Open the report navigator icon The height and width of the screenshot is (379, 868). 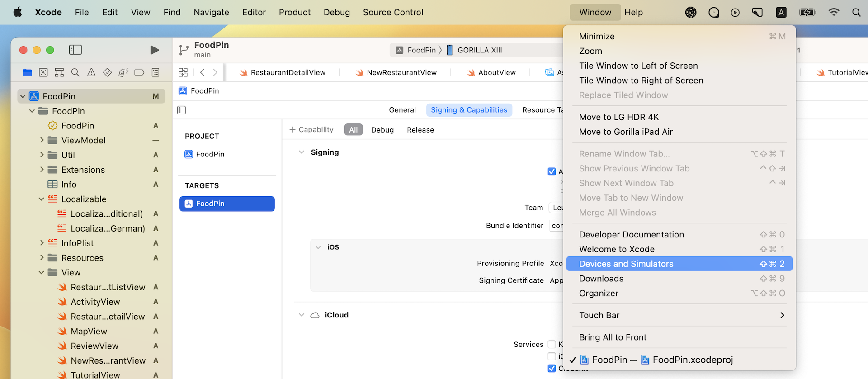(156, 72)
